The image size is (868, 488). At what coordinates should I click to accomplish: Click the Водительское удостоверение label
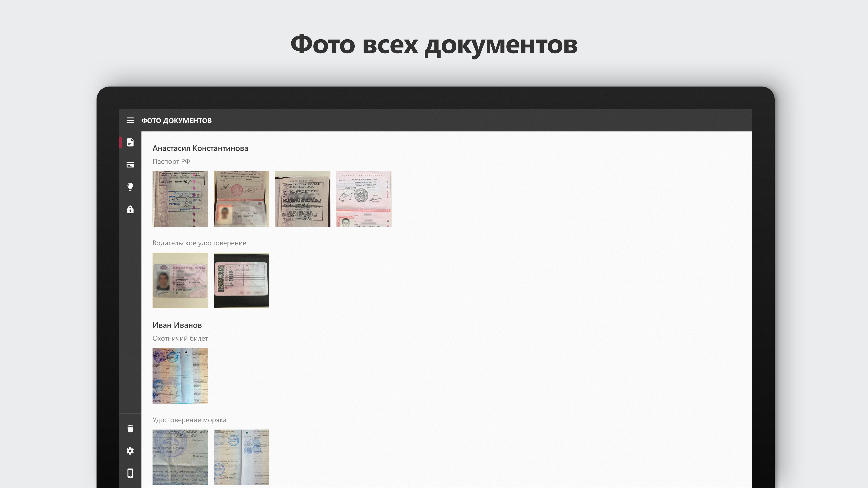pos(199,243)
